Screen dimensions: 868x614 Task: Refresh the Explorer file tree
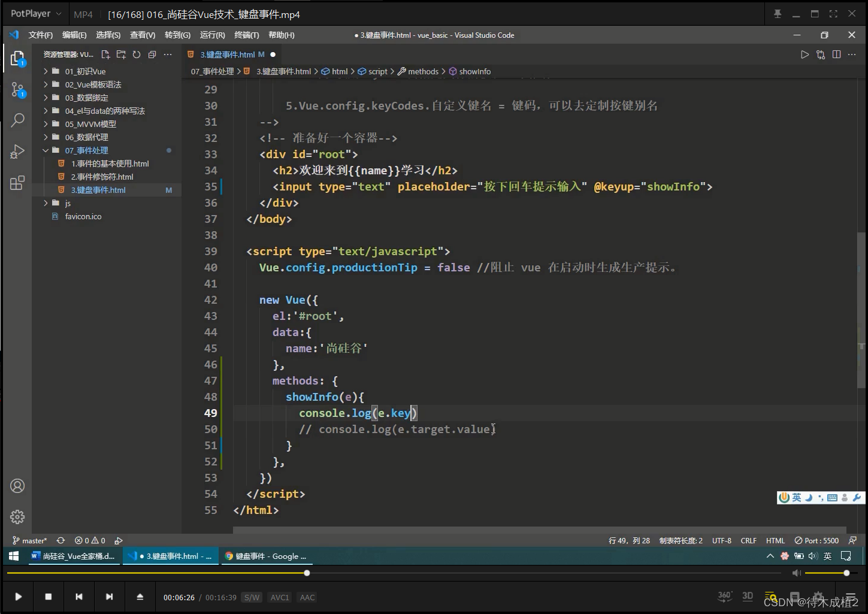(137, 55)
